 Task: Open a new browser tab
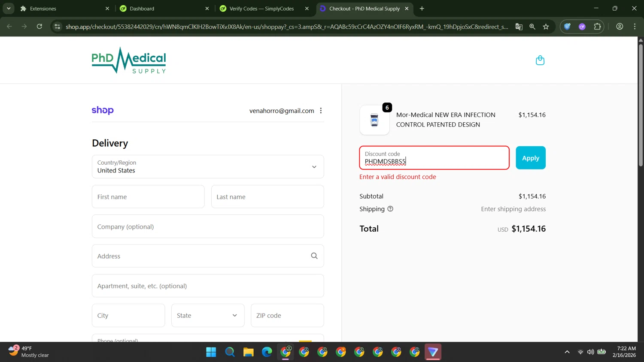coord(422,9)
